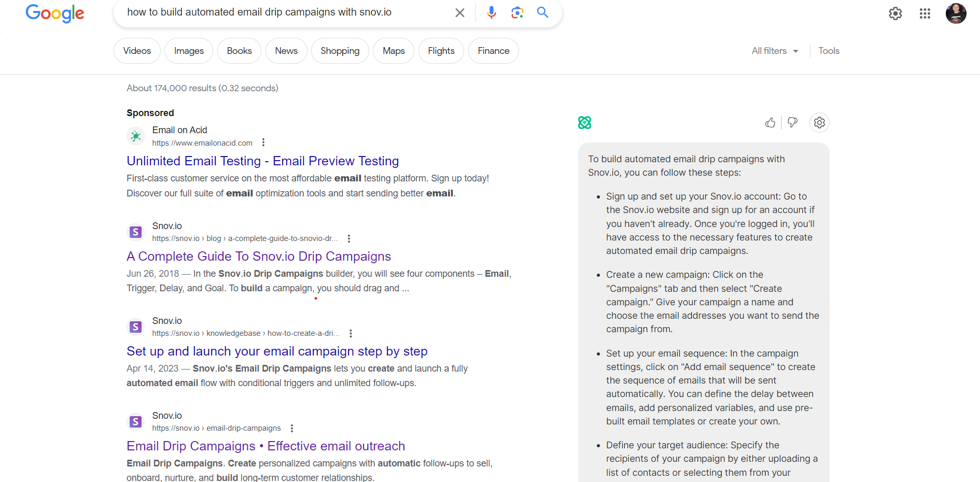Open Google Lens image search icon
The image size is (980, 482).
coord(517,12)
